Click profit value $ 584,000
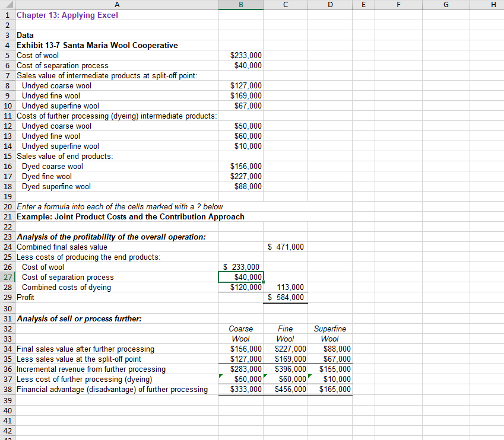The height and width of the screenshot is (440, 504). [286, 298]
